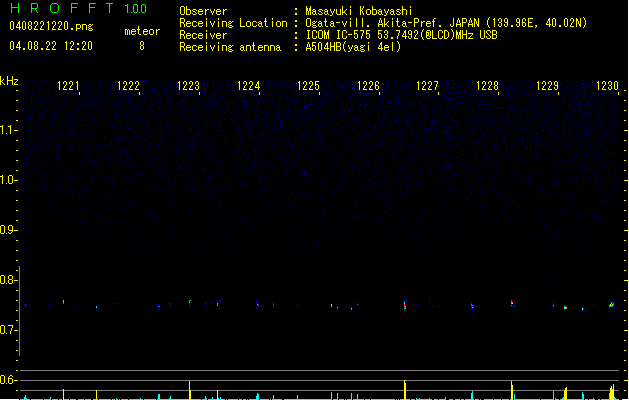Click the 1223 time marker
This screenshot has height=400, width=629.
click(189, 85)
